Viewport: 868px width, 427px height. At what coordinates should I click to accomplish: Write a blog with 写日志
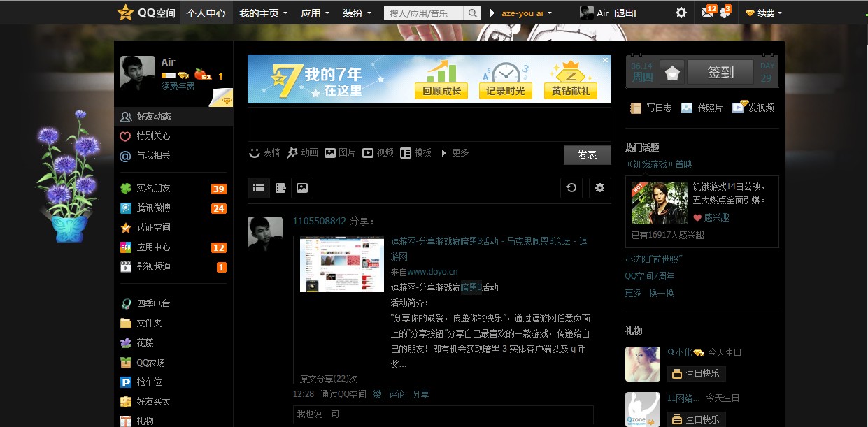pyautogui.click(x=650, y=108)
